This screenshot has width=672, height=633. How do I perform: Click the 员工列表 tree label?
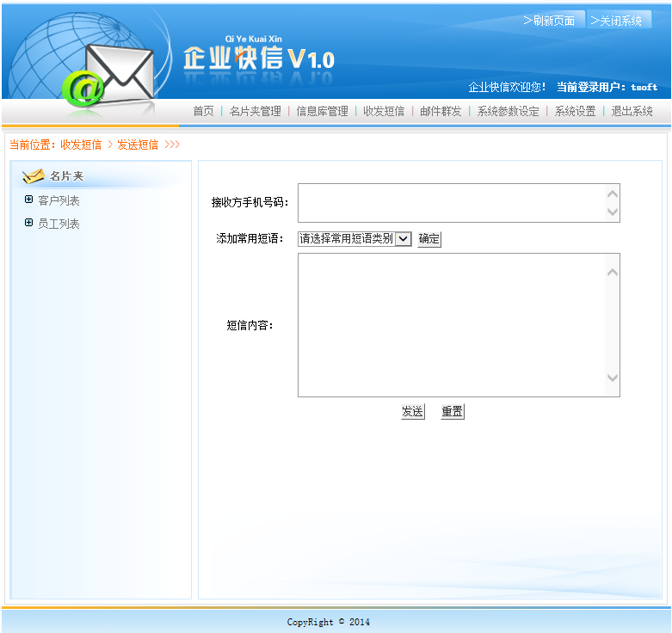pos(59,224)
